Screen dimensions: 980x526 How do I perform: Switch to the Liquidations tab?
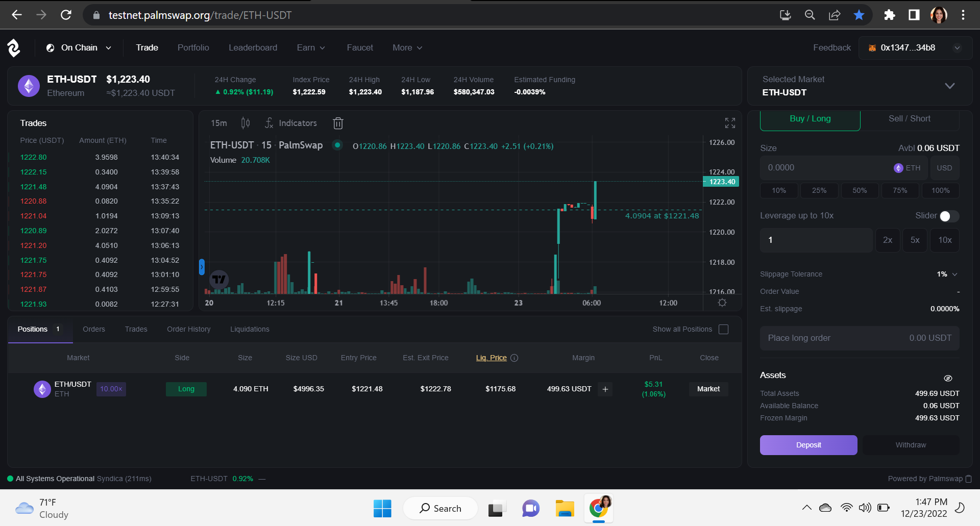point(250,329)
